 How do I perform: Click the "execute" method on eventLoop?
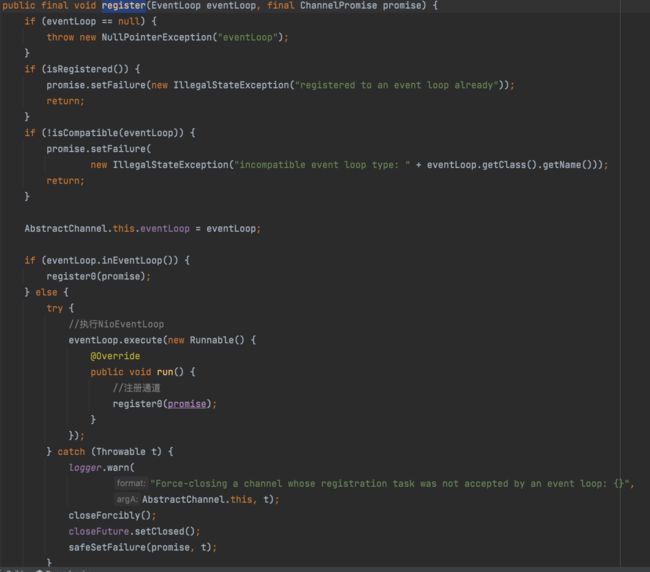(143, 340)
